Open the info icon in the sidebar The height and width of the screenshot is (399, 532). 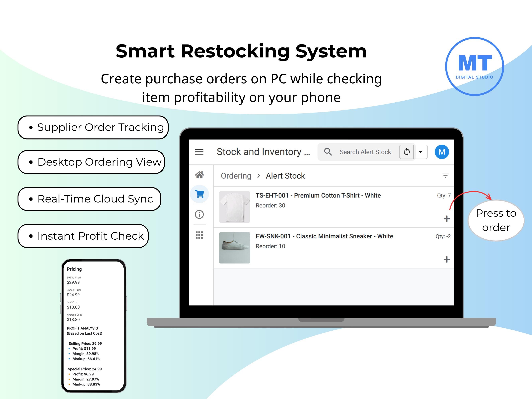pos(199,214)
